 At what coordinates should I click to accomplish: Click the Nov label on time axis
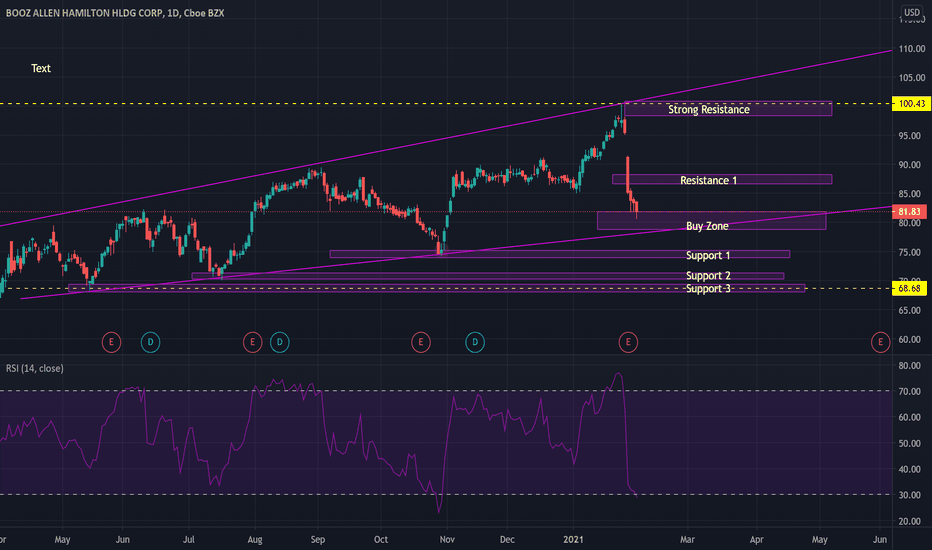click(x=448, y=540)
